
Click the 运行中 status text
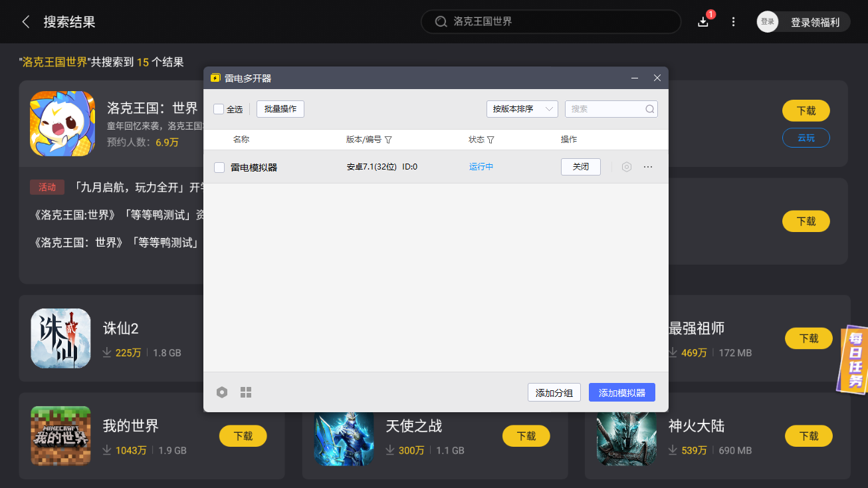coord(481,167)
